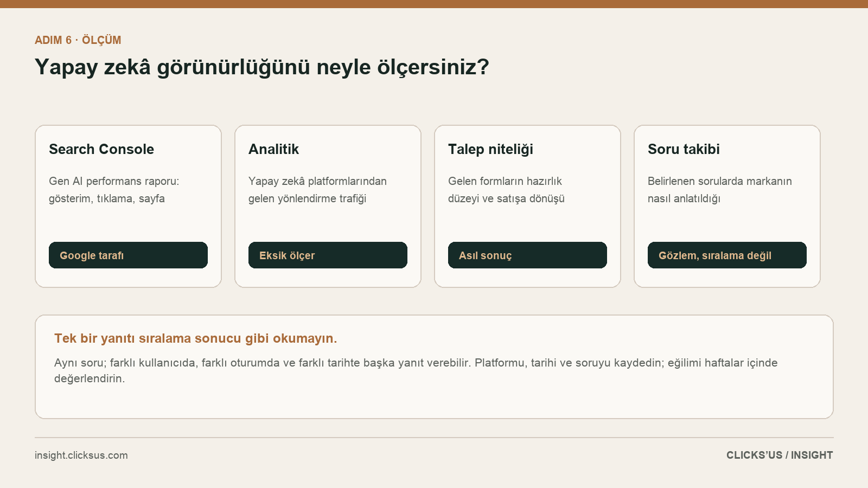Click the "Asıl sonuç" dark label
The height and width of the screenshot is (488, 868).
(527, 255)
